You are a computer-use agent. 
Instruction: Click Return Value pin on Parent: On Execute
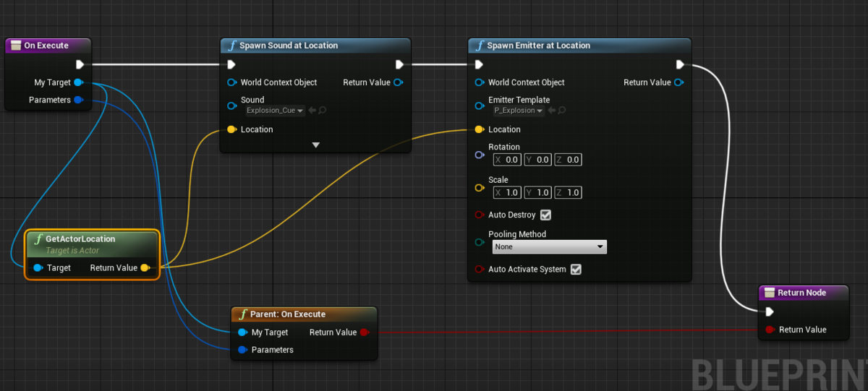point(365,332)
